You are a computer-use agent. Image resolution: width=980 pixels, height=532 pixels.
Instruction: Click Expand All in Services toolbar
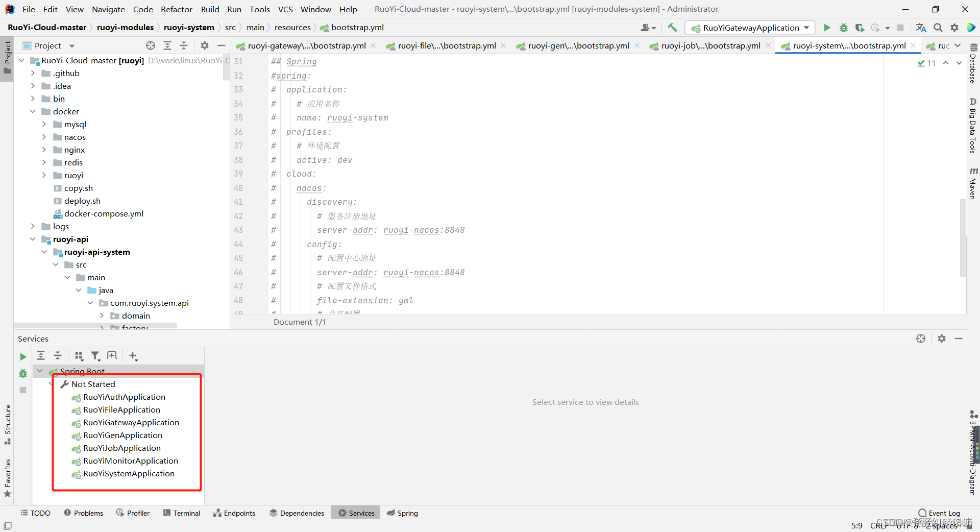(x=41, y=355)
